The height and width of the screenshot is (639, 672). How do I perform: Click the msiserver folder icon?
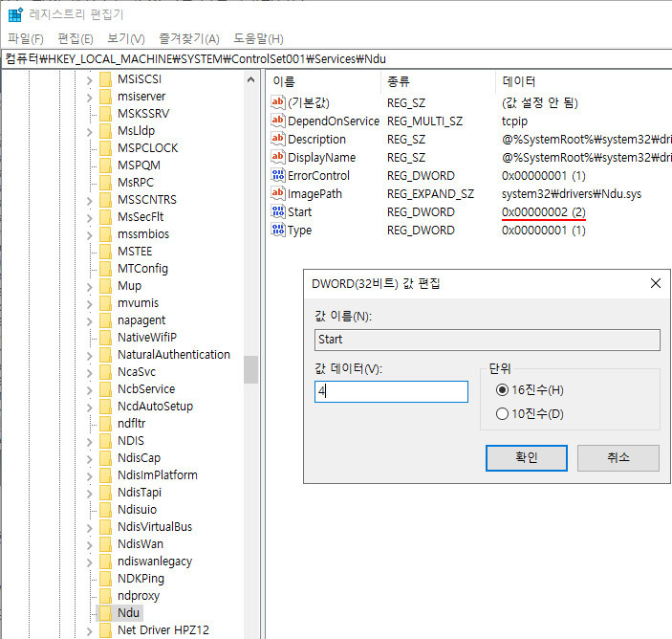pyautogui.click(x=105, y=97)
